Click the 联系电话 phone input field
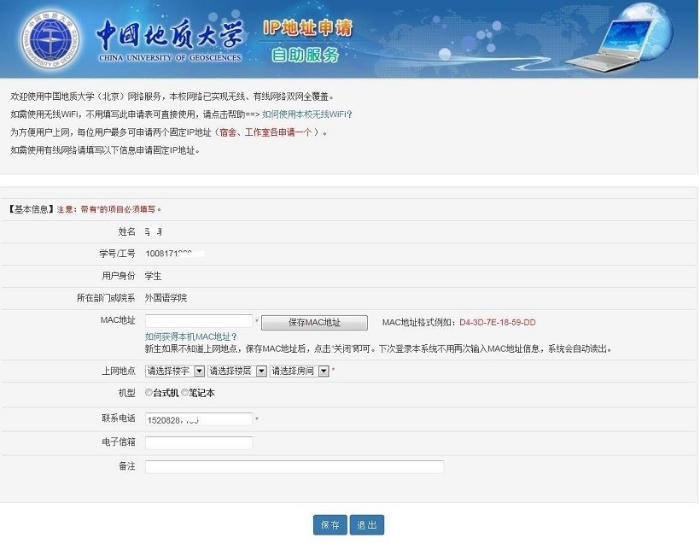This screenshot has height=544, width=700. pos(199,419)
